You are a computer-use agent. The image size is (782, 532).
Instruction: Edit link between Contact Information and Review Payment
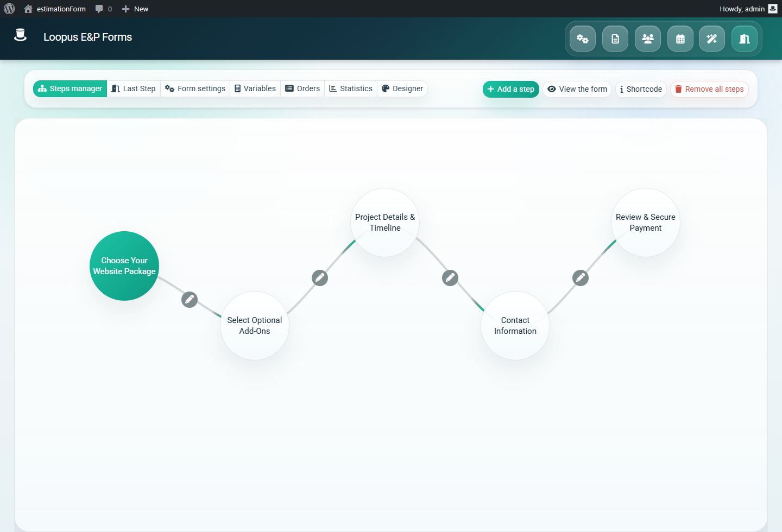tap(581, 277)
